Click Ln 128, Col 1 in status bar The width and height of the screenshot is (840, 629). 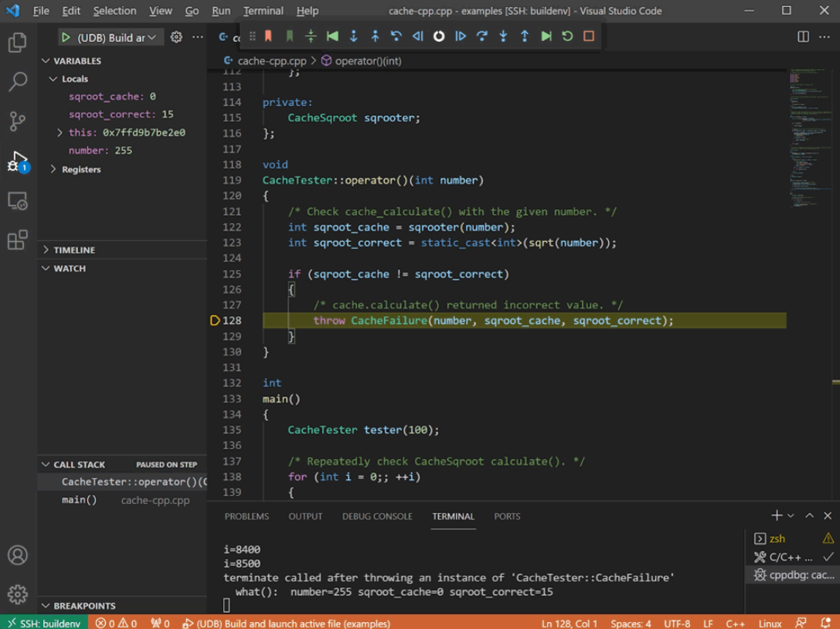tap(569, 623)
